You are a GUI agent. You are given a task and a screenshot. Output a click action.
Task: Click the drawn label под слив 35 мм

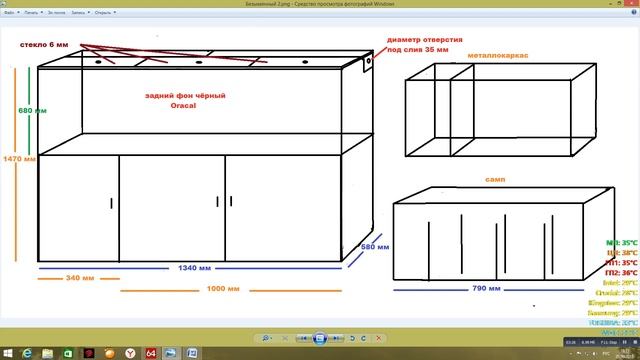[x=418, y=50]
